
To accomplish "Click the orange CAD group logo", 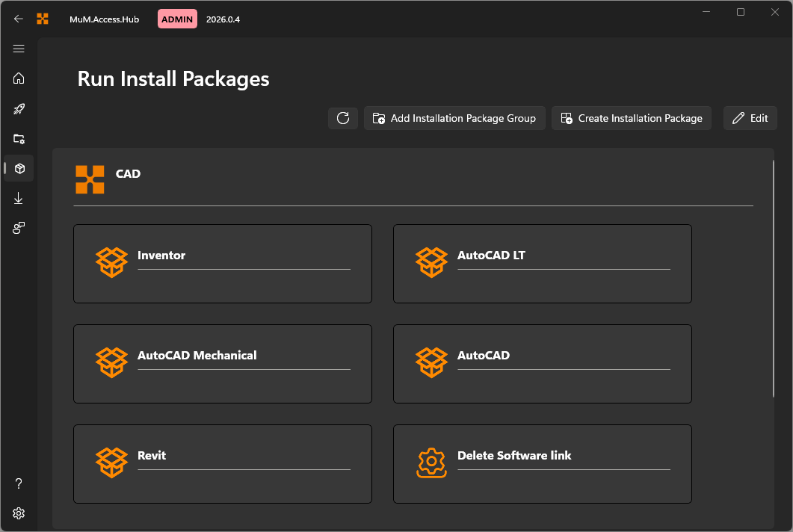I will [x=90, y=179].
